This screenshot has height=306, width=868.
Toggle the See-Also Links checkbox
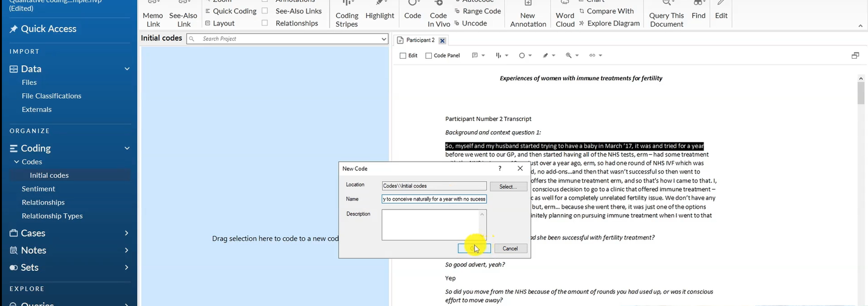tap(265, 11)
